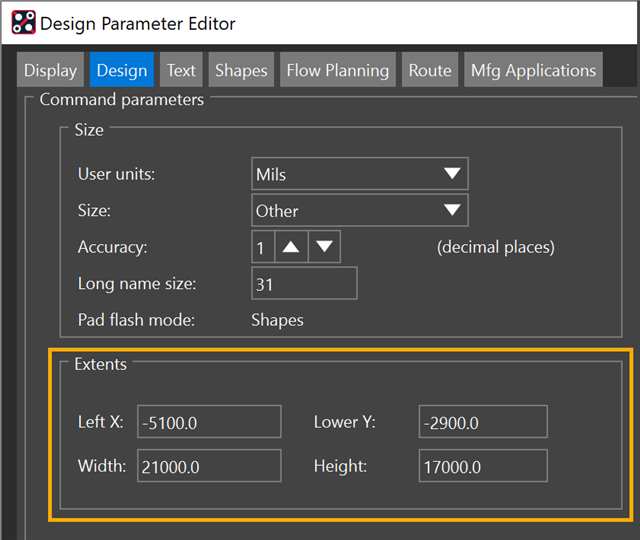Focus the Height extents field

coord(483,466)
